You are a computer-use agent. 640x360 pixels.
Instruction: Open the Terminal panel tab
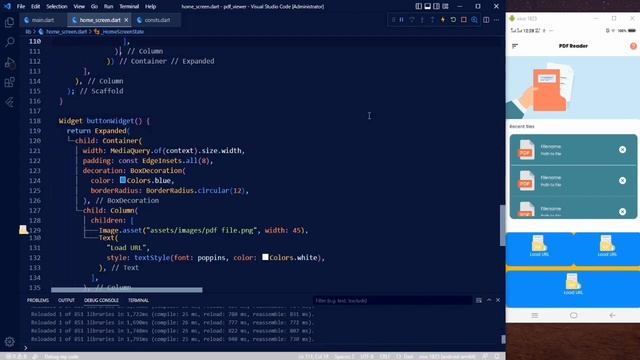click(x=138, y=300)
